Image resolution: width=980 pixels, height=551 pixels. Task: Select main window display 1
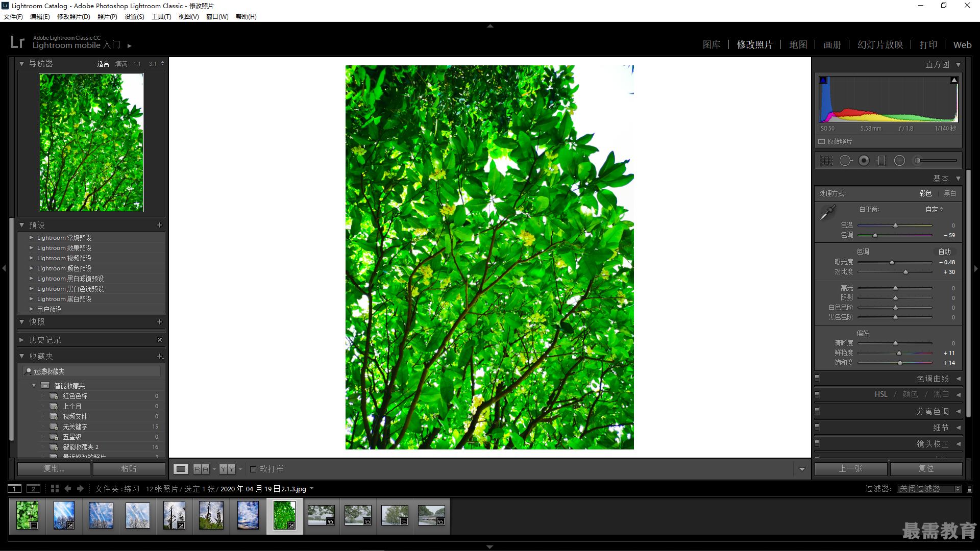(x=15, y=489)
